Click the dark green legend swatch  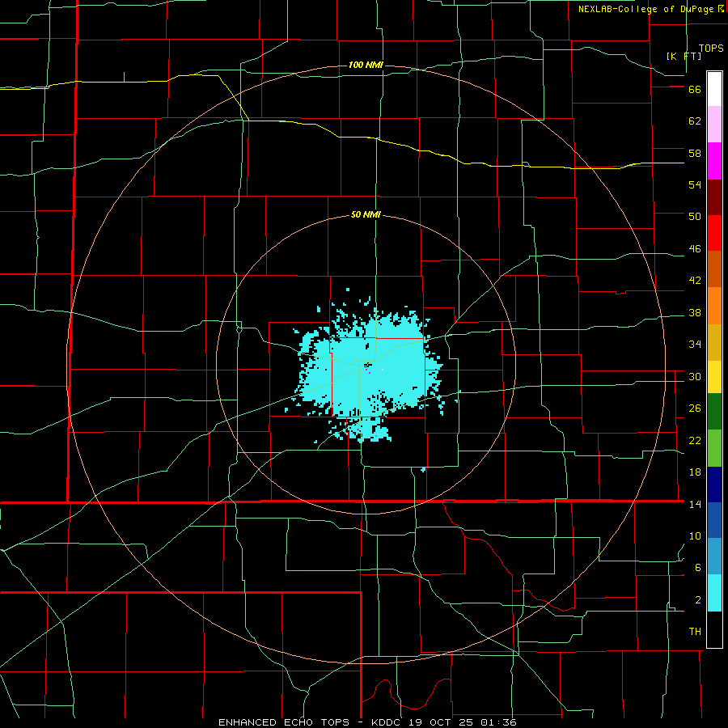coord(714,412)
